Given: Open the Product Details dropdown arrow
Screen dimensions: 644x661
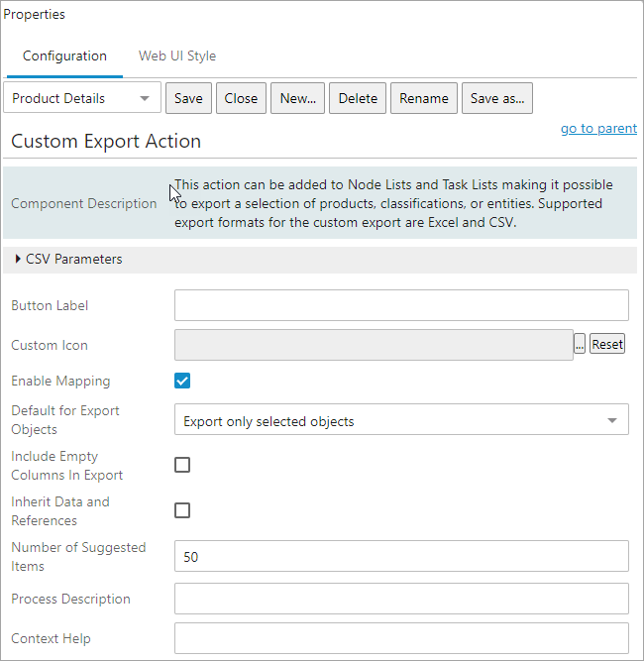Looking at the screenshot, I should 145,99.
